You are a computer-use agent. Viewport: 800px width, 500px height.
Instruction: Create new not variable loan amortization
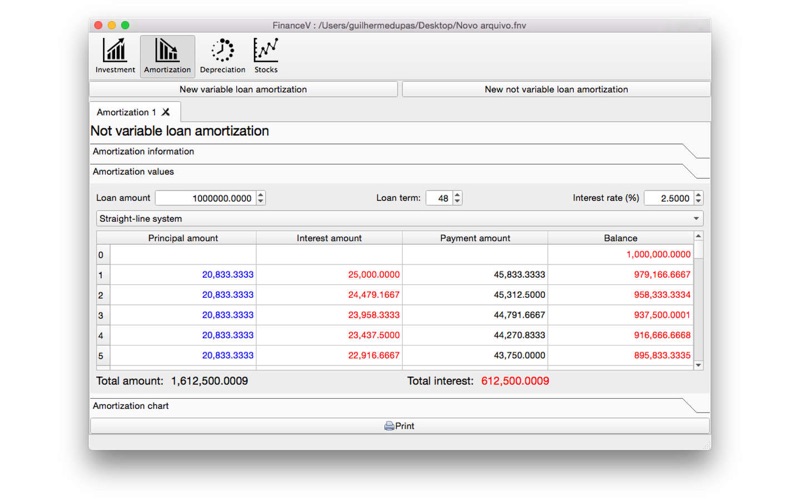[x=556, y=89]
